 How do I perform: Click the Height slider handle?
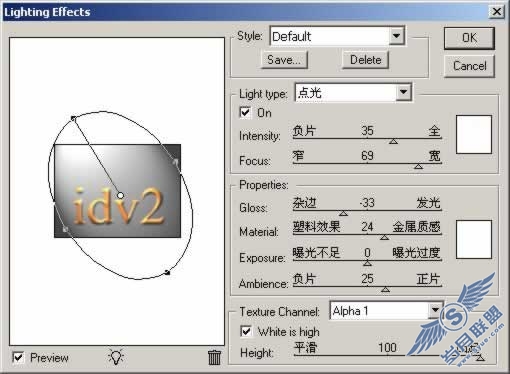(x=480, y=358)
